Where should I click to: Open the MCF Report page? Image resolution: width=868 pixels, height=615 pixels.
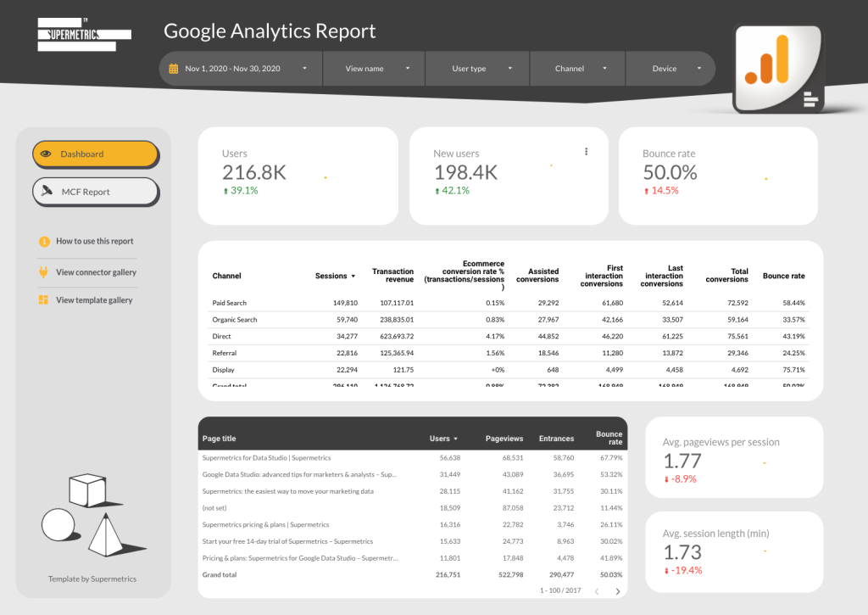[95, 192]
